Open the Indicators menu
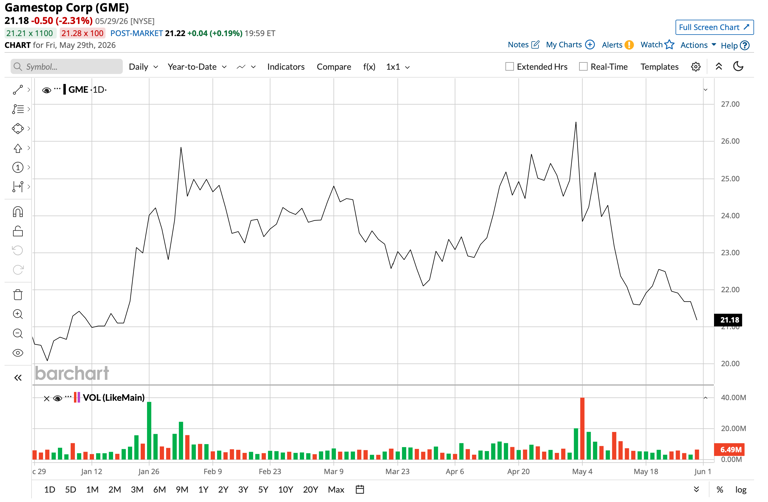Image resolution: width=768 pixels, height=502 pixels. click(x=286, y=67)
